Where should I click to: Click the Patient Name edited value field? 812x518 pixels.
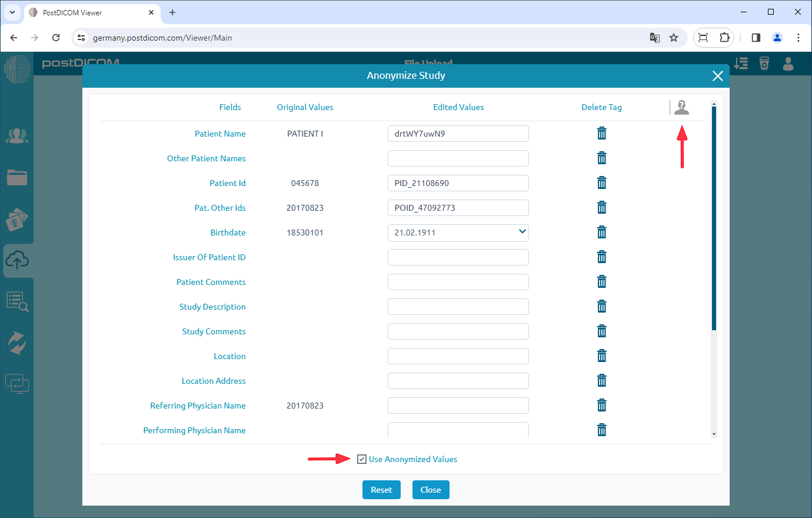coord(458,134)
